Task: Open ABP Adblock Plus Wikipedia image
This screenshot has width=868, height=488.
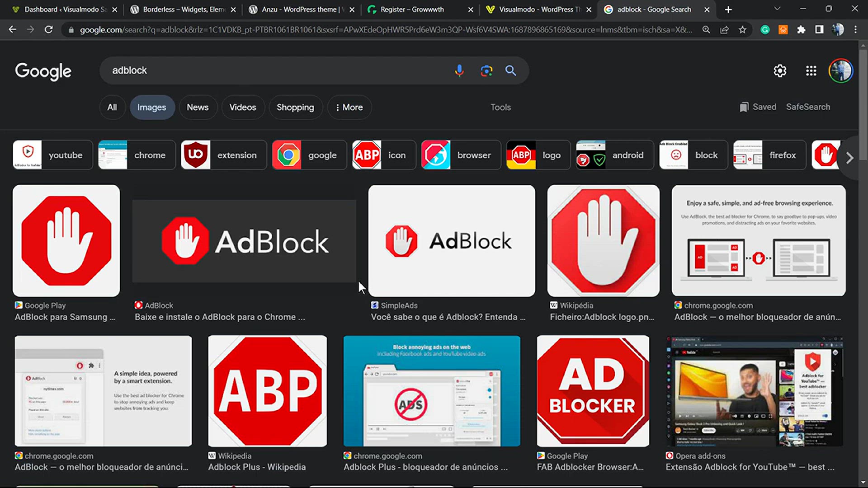Action: (268, 391)
